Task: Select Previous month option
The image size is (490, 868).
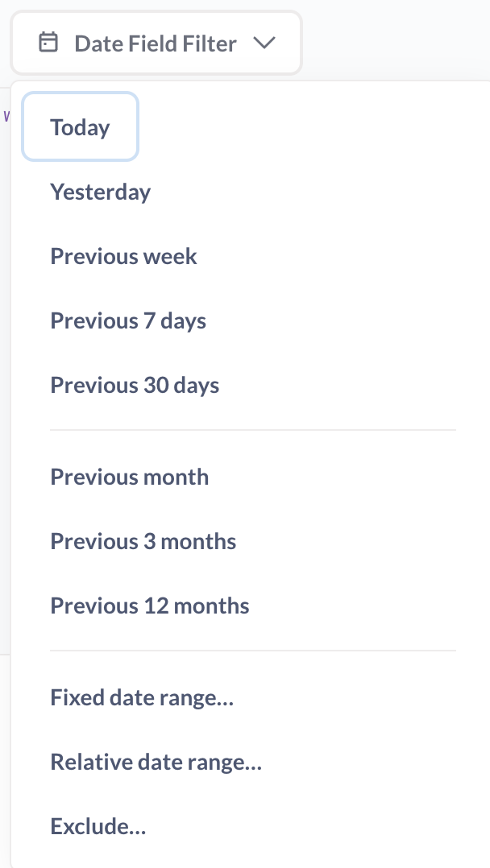Action: (x=129, y=477)
